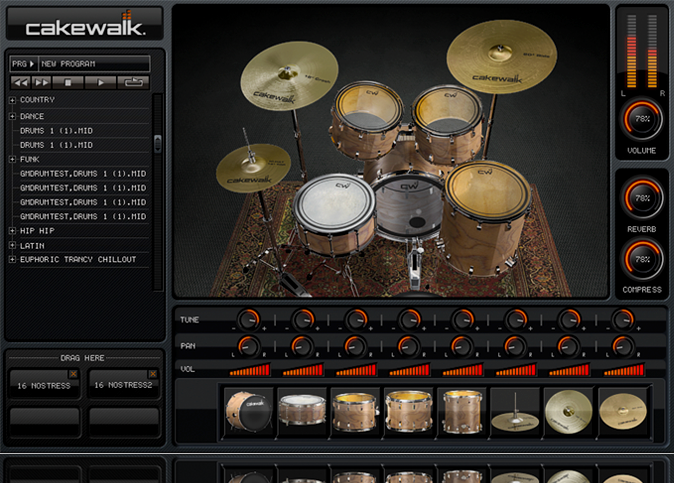Click the snare VOL meter
The image size is (674, 483).
[303, 370]
